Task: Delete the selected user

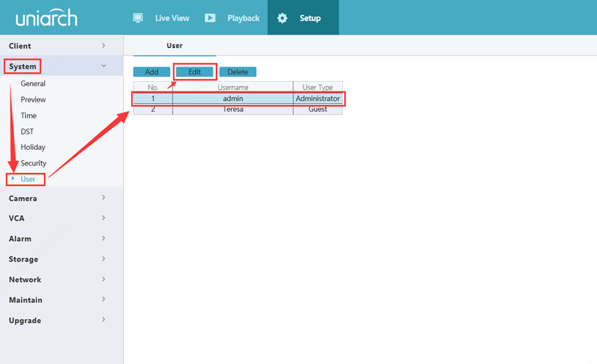Action: point(238,72)
